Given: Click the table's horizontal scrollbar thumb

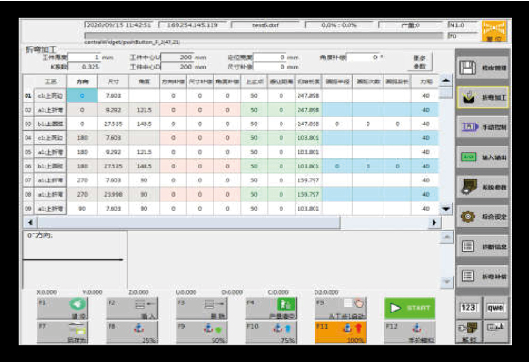Looking at the screenshot, I should coord(189,222).
